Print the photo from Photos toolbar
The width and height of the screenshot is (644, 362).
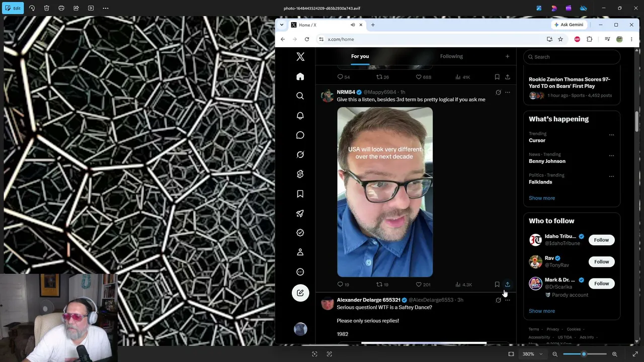pyautogui.click(x=61, y=8)
